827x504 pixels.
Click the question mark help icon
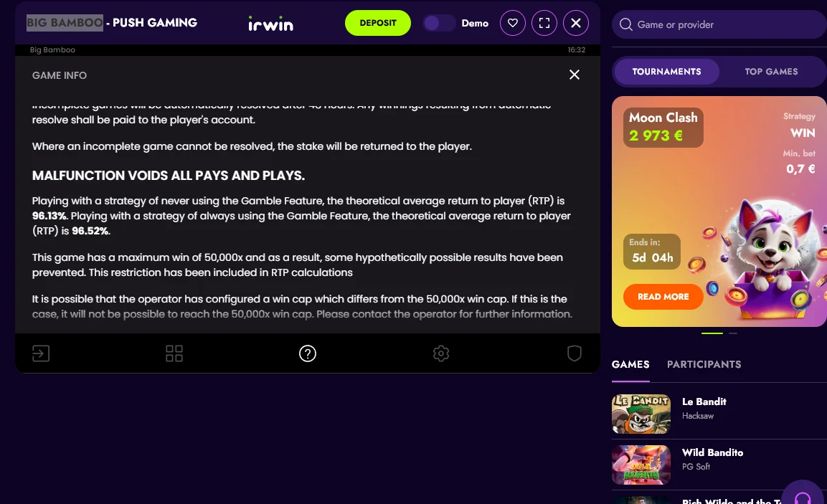(x=308, y=353)
